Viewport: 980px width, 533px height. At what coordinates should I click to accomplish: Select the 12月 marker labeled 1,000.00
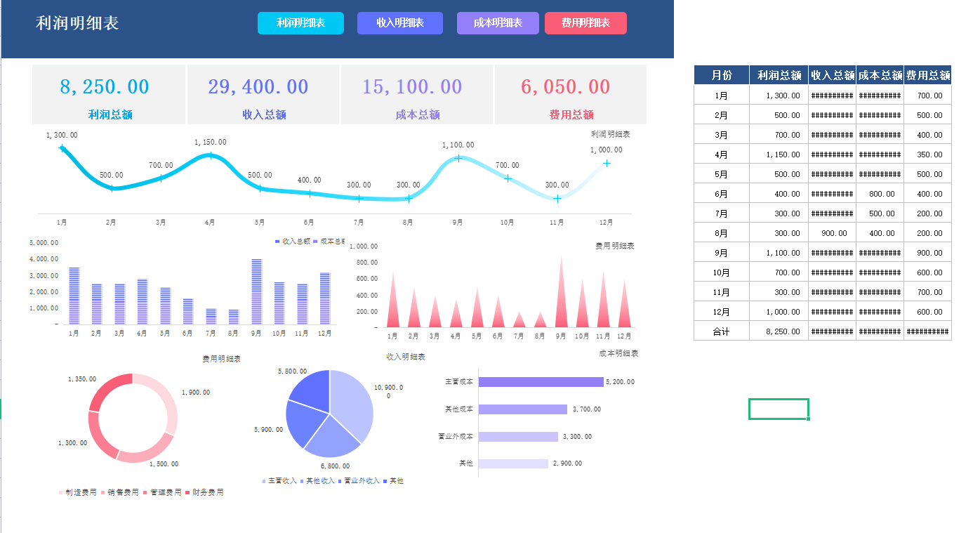607,163
